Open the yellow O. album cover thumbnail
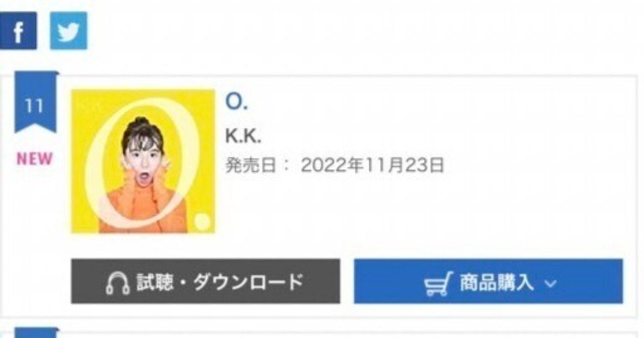The image size is (644, 338). click(143, 161)
